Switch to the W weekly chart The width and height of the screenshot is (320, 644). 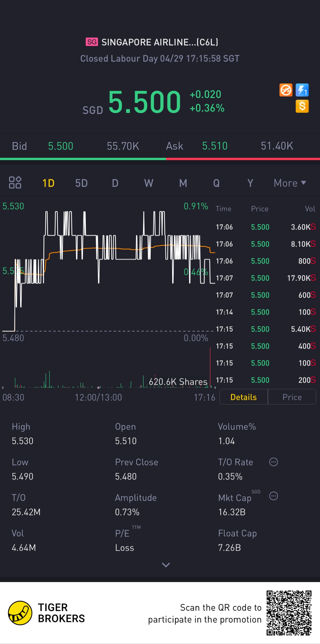coord(149,183)
